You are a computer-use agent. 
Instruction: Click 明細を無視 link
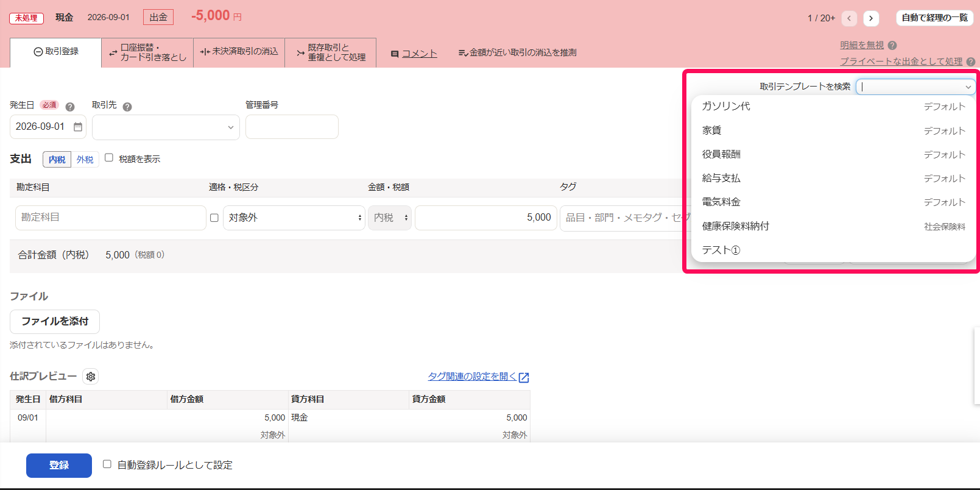click(x=862, y=45)
